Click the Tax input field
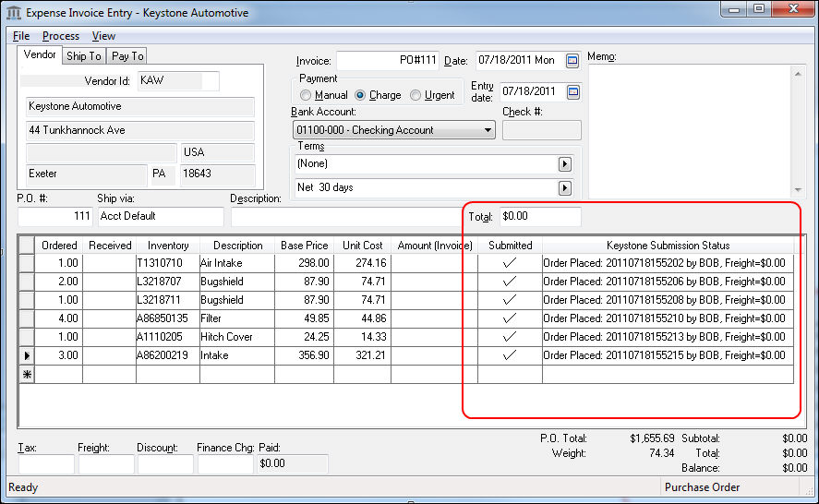Viewport: 819px width, 504px height. click(x=46, y=463)
